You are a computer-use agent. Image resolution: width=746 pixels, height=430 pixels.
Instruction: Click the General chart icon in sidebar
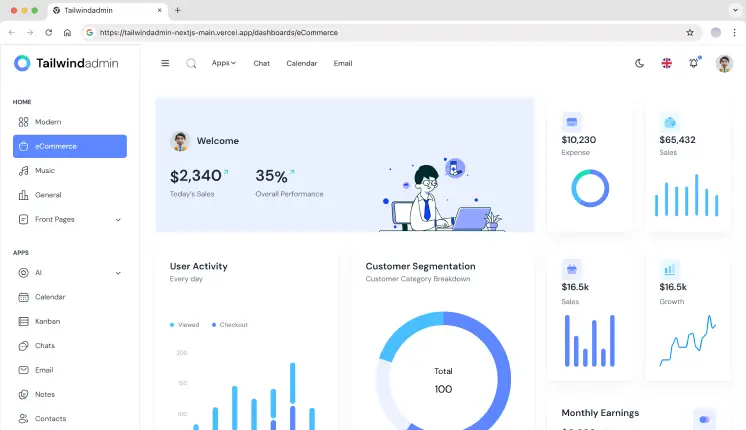click(x=23, y=195)
